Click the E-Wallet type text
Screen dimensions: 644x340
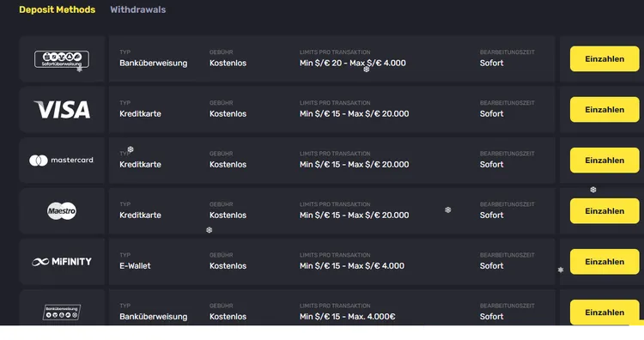coord(135,265)
